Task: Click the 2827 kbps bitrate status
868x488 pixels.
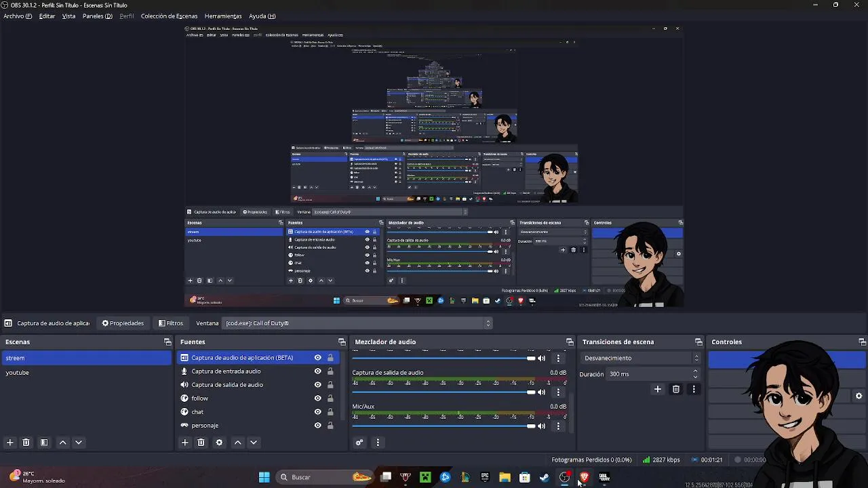Action: click(661, 460)
